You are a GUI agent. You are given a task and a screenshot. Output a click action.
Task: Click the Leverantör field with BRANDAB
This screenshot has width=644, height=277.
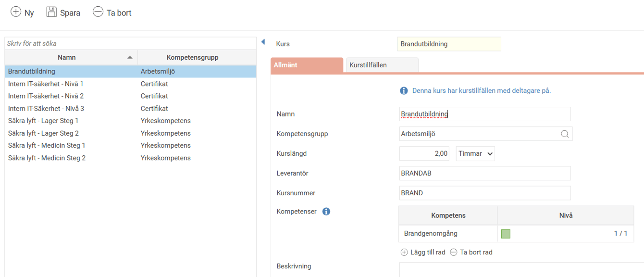click(485, 173)
